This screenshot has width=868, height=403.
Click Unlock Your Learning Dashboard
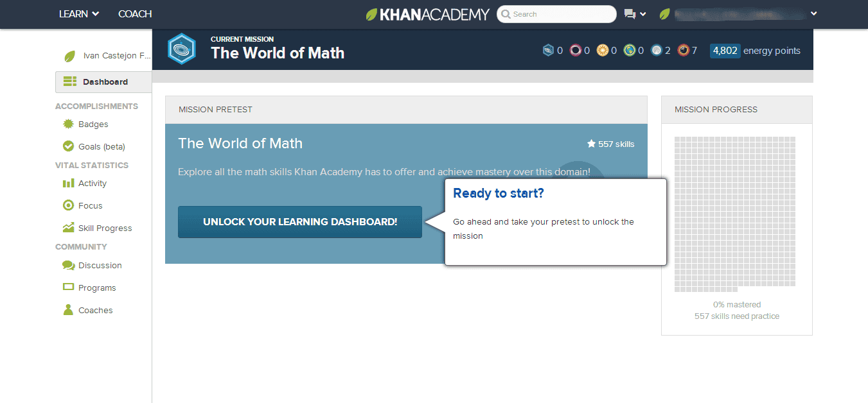click(x=299, y=221)
